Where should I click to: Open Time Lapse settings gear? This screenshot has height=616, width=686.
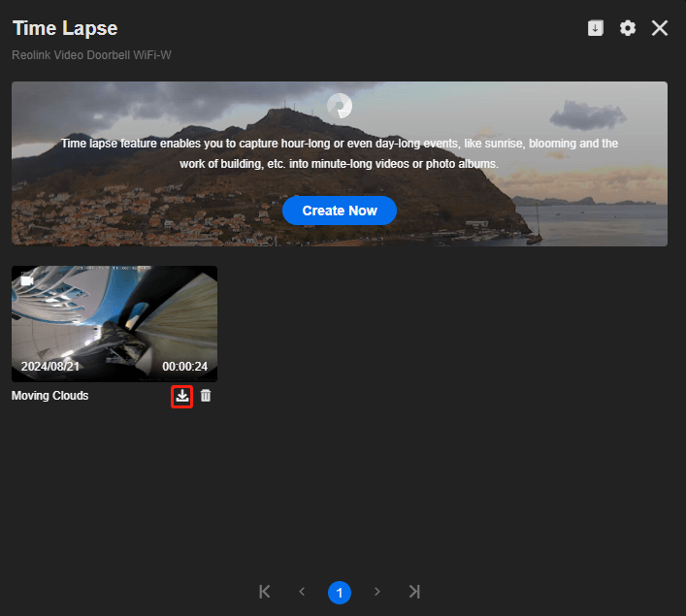click(628, 28)
